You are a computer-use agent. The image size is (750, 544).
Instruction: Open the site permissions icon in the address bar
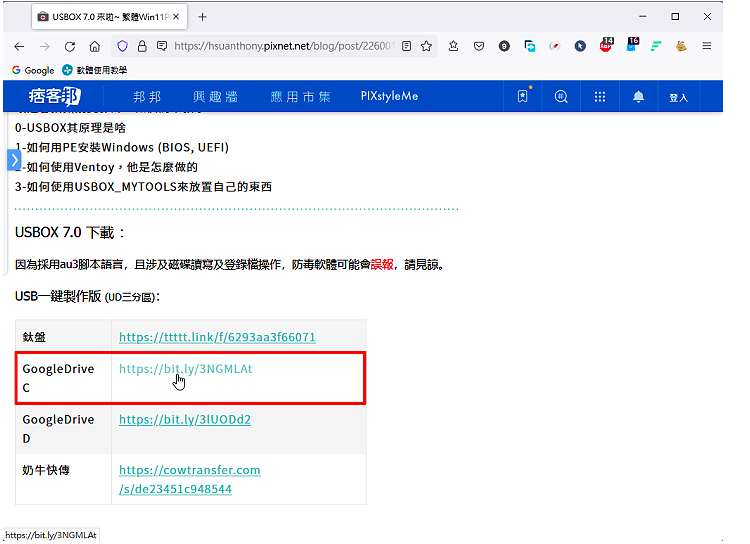coord(162,46)
